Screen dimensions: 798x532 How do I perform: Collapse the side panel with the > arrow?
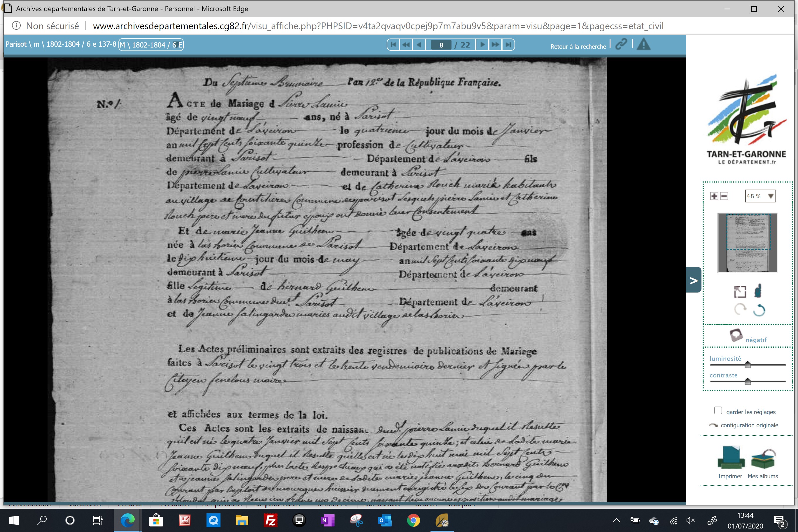coord(694,280)
